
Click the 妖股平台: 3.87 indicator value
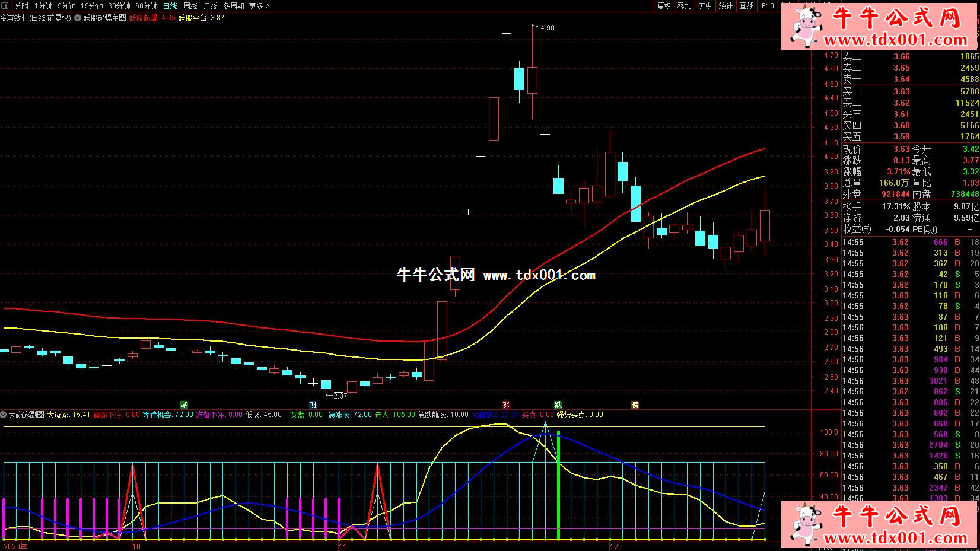[202, 18]
